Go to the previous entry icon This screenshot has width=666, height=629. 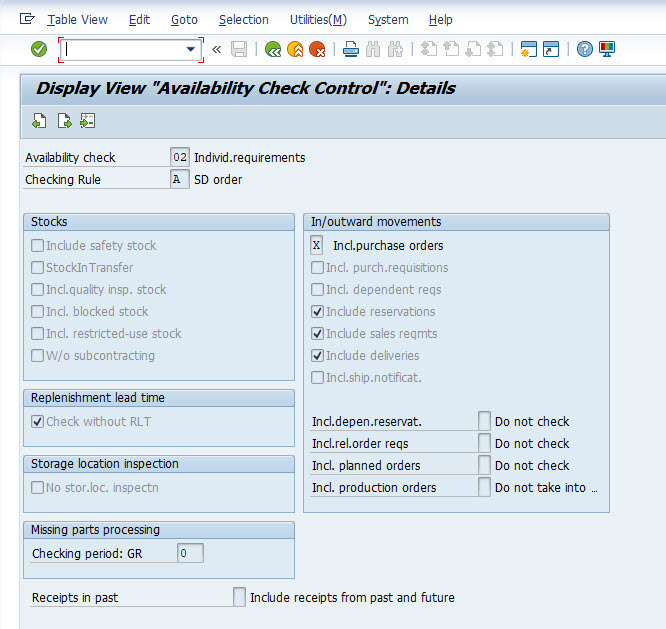[x=39, y=121]
